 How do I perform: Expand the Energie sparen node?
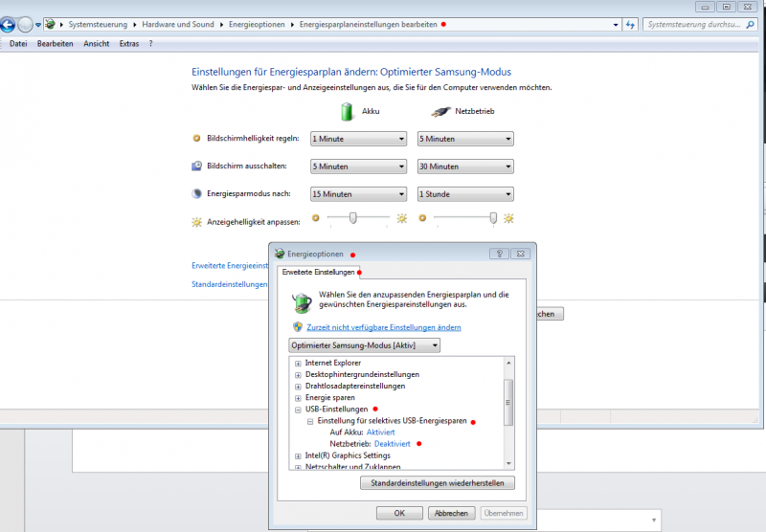point(298,398)
